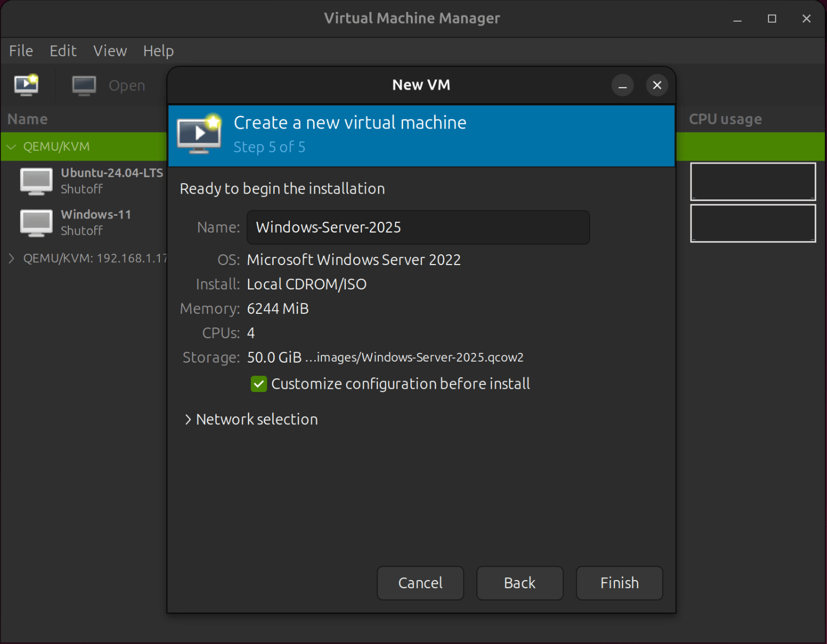Click the Ubuntu-24.04-LTS monitor icon
Image resolution: width=827 pixels, height=644 pixels.
pos(36,181)
